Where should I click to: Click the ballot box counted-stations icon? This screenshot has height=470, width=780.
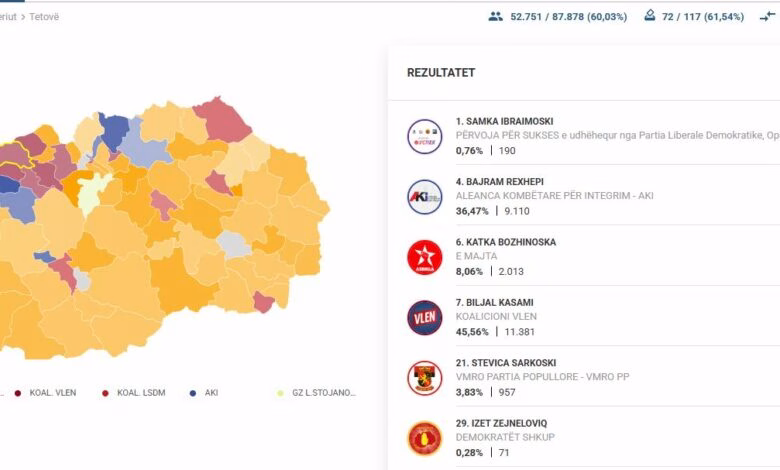click(x=649, y=16)
